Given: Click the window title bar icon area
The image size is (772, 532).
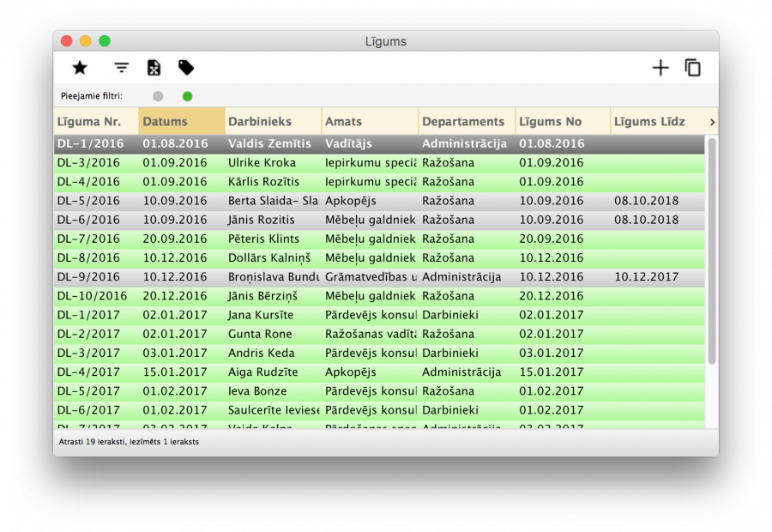Looking at the screenshot, I should click(x=386, y=40).
